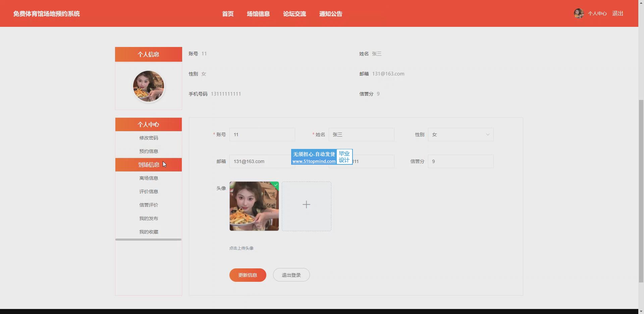644x314 pixels.
Task: Select 修改密码 in the sidebar
Action: [149, 138]
